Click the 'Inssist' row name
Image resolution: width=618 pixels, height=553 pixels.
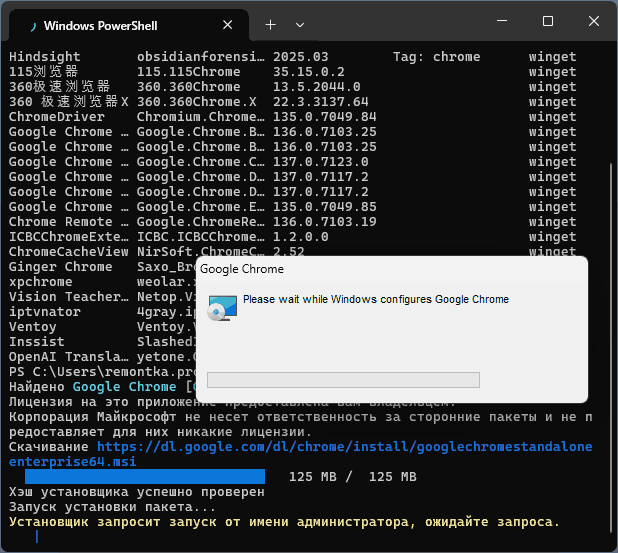click(x=37, y=341)
